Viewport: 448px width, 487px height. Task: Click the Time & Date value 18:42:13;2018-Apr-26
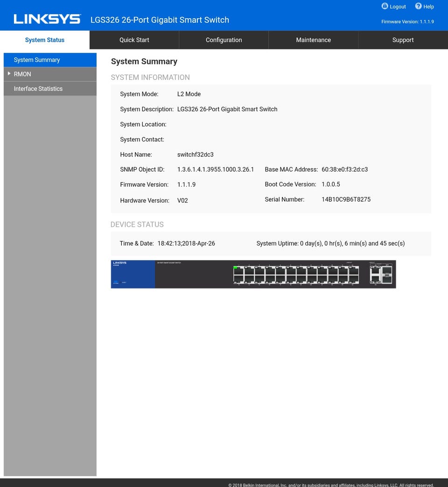(186, 244)
